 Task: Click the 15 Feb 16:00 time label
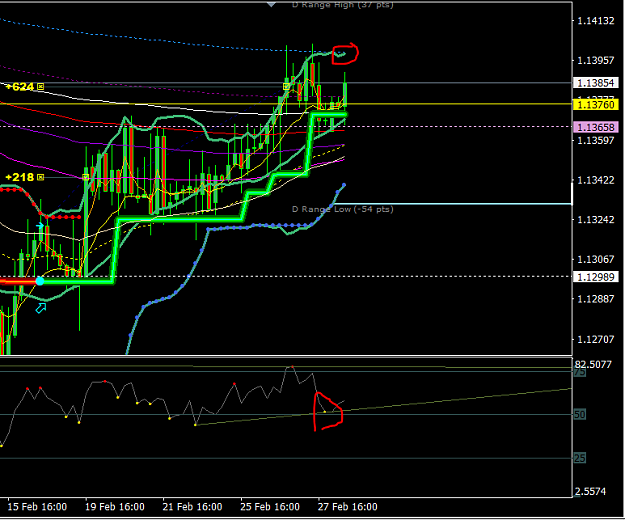(x=37, y=507)
